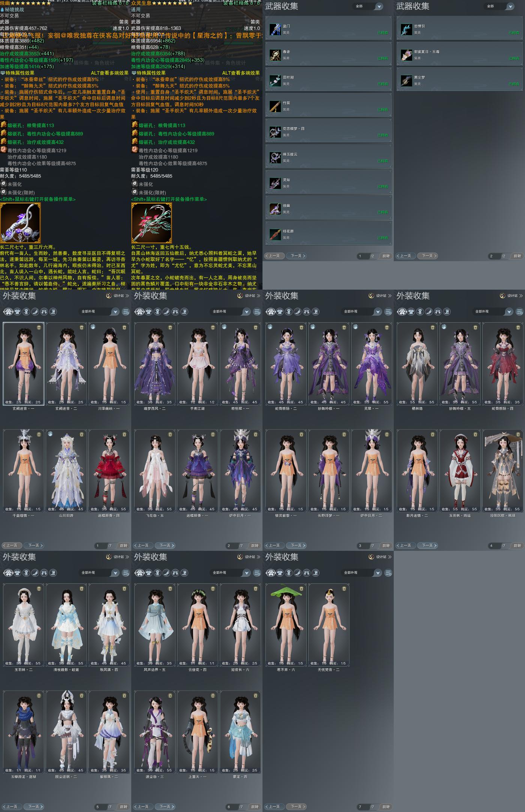
Task: Click the 绛玉拨云 weapon icon
Action: 275,158
